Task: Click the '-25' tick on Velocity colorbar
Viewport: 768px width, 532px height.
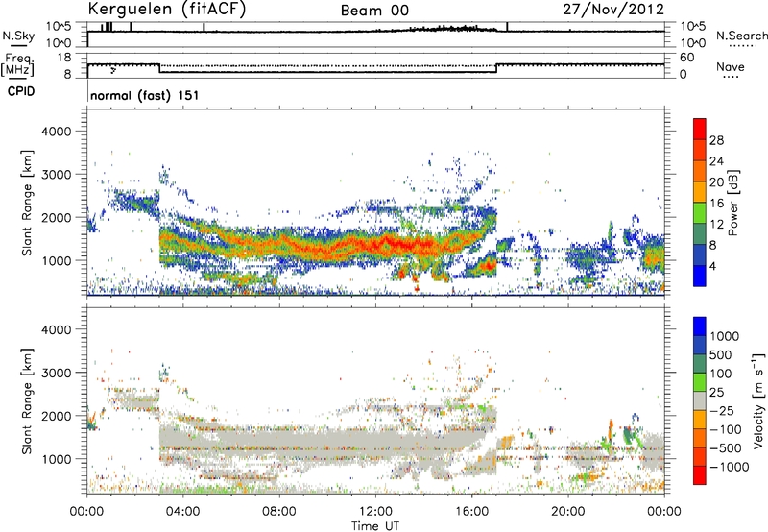Action: [723, 410]
